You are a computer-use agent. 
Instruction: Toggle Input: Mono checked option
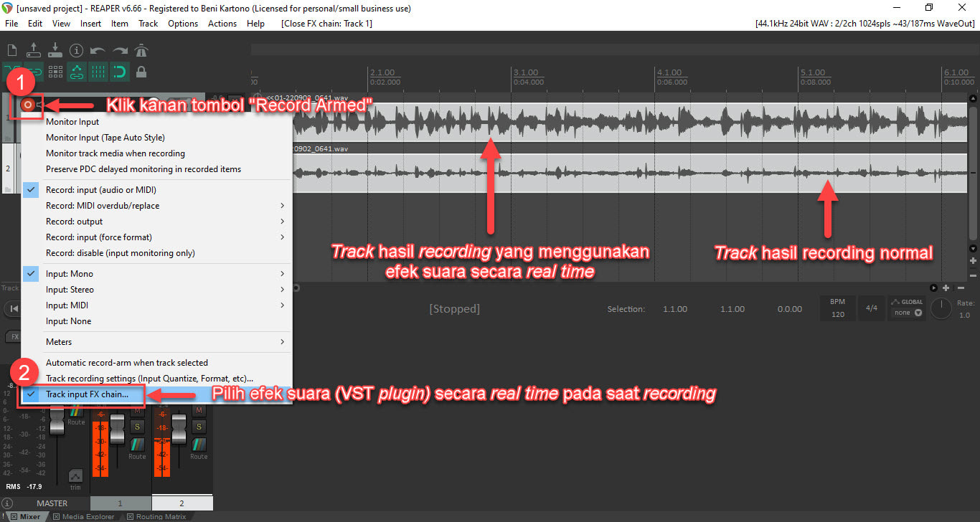[156, 274]
